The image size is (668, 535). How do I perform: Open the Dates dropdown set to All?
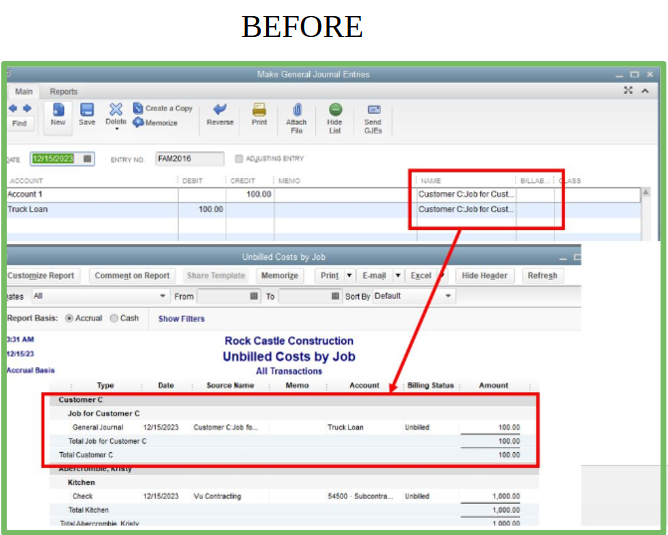100,296
